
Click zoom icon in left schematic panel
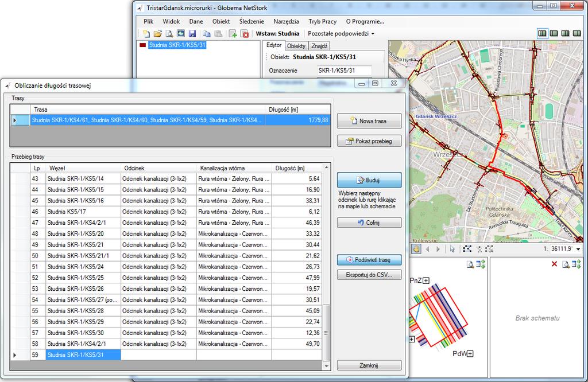(x=470, y=264)
